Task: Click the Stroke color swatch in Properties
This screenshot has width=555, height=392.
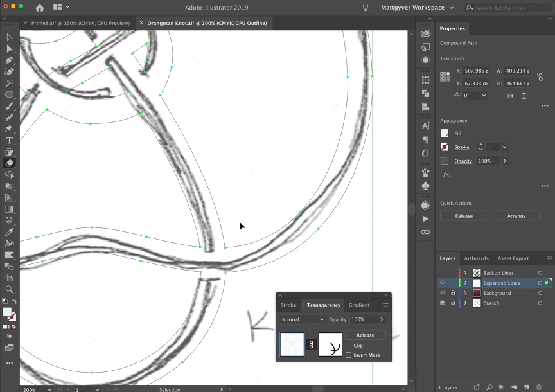Action: click(445, 147)
